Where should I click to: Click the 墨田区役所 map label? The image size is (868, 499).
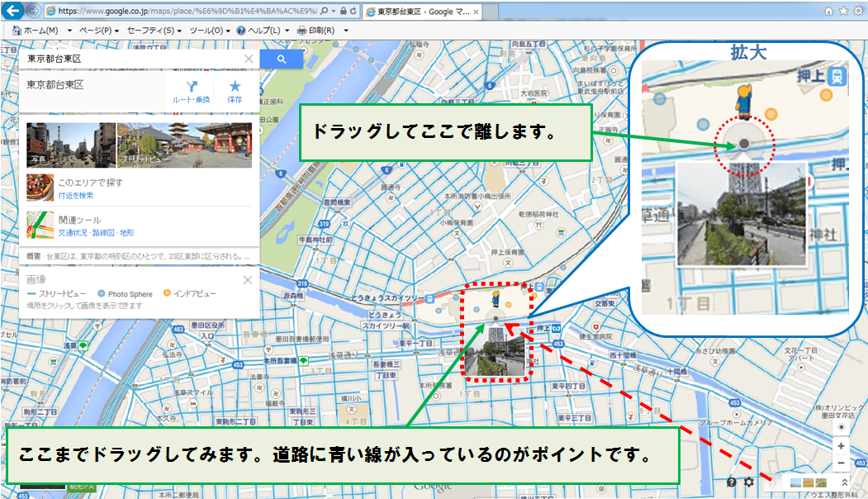click(208, 326)
